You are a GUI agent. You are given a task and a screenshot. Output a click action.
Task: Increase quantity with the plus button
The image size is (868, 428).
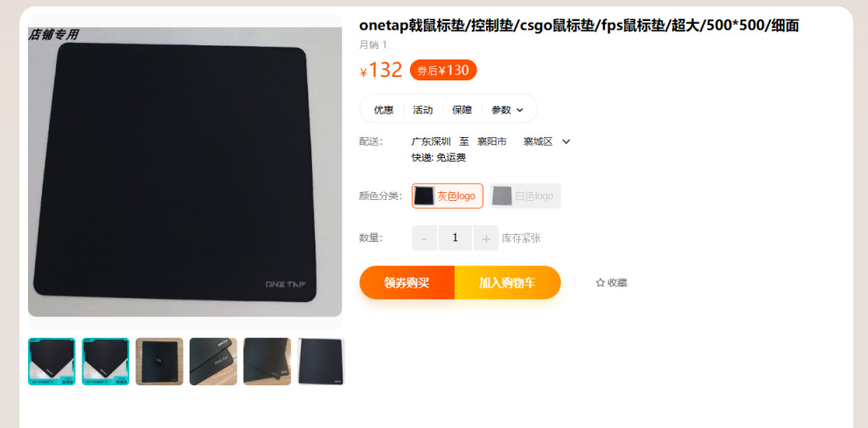coord(485,238)
